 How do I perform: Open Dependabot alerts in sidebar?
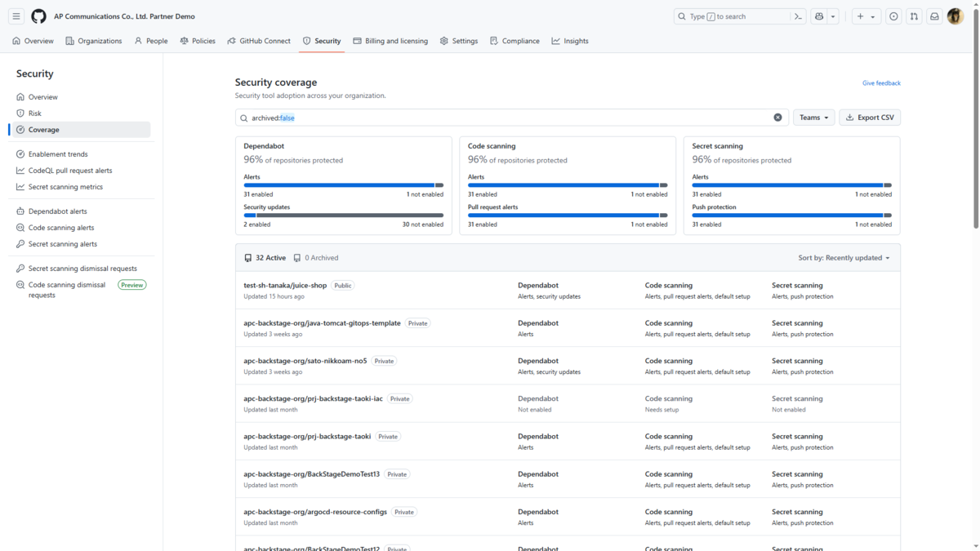82,211
